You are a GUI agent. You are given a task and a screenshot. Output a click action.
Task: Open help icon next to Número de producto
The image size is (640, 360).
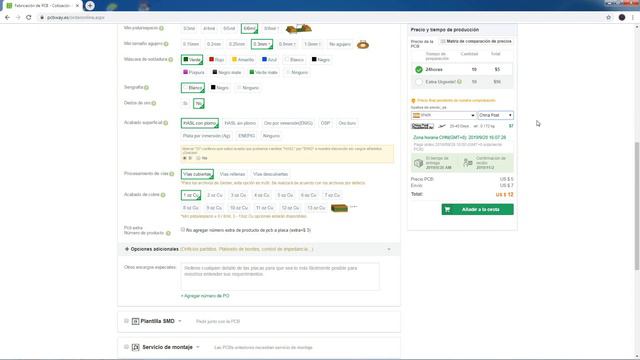click(168, 233)
